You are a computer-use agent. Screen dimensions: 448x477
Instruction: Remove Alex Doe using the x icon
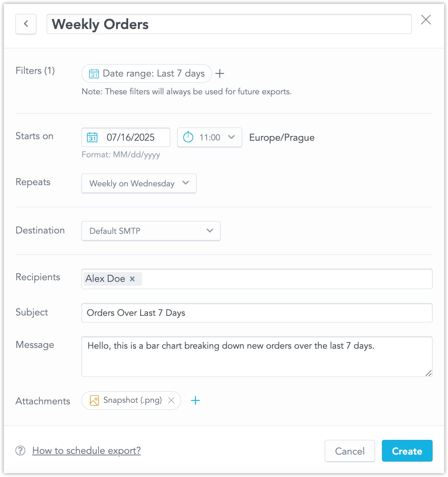132,279
